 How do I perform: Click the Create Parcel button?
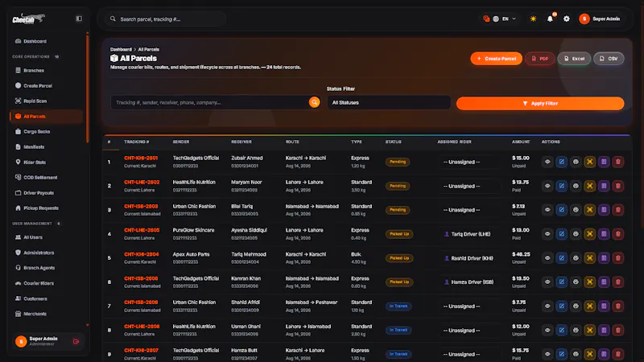pos(496,58)
